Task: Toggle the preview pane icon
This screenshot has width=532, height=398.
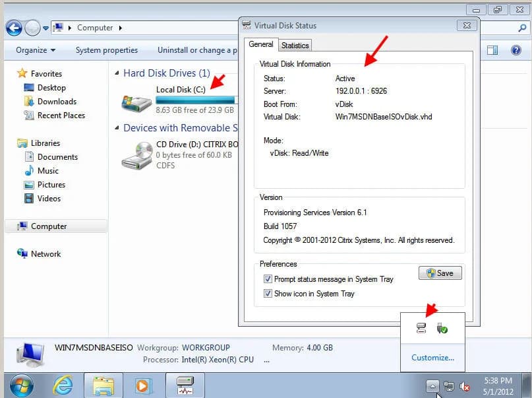Action: (492, 50)
